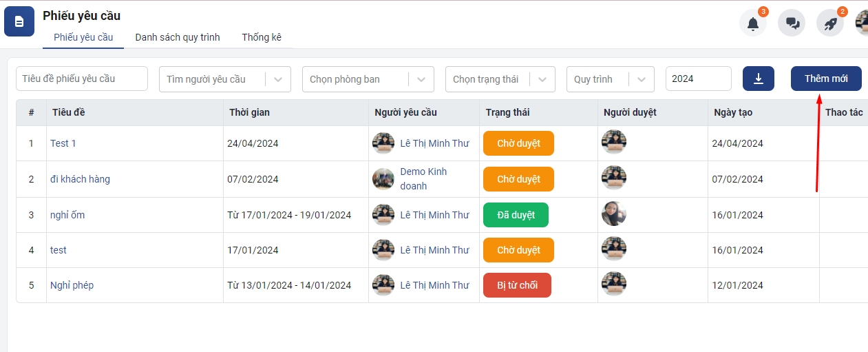The height and width of the screenshot is (352, 868).
Task: Click the Người yêu cầu column header
Action: click(x=405, y=112)
